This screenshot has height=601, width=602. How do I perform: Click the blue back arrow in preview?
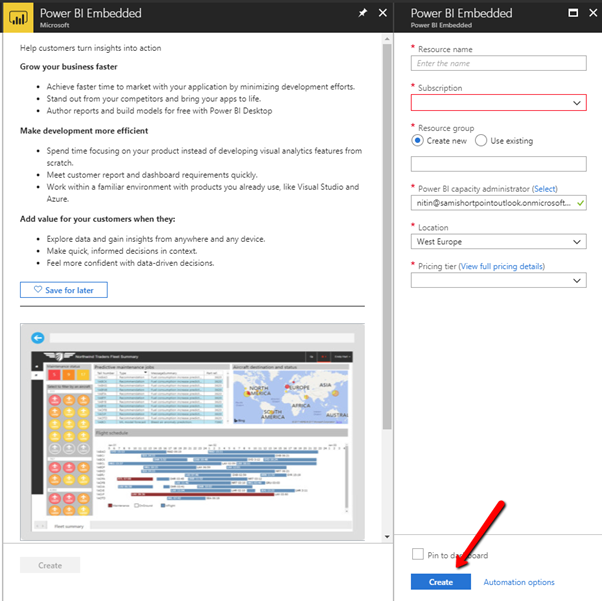[38, 338]
